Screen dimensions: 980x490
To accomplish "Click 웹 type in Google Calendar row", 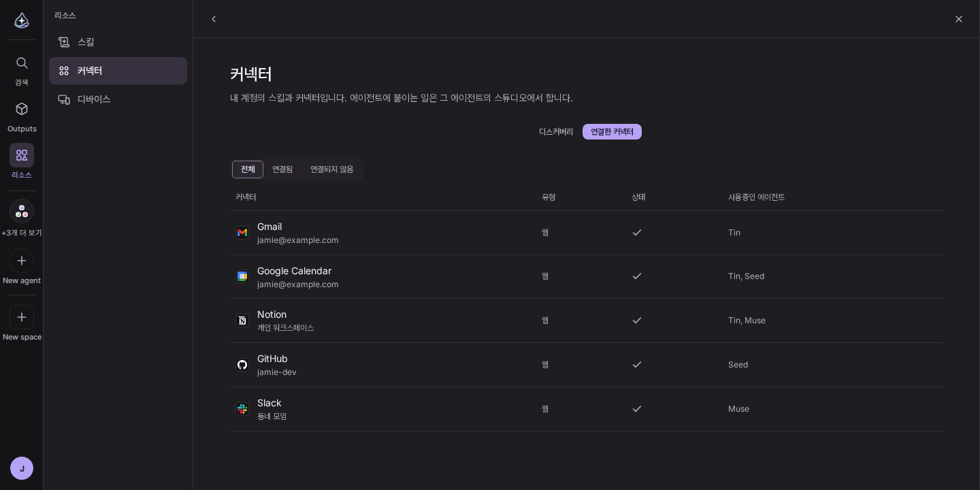I will pos(545,276).
